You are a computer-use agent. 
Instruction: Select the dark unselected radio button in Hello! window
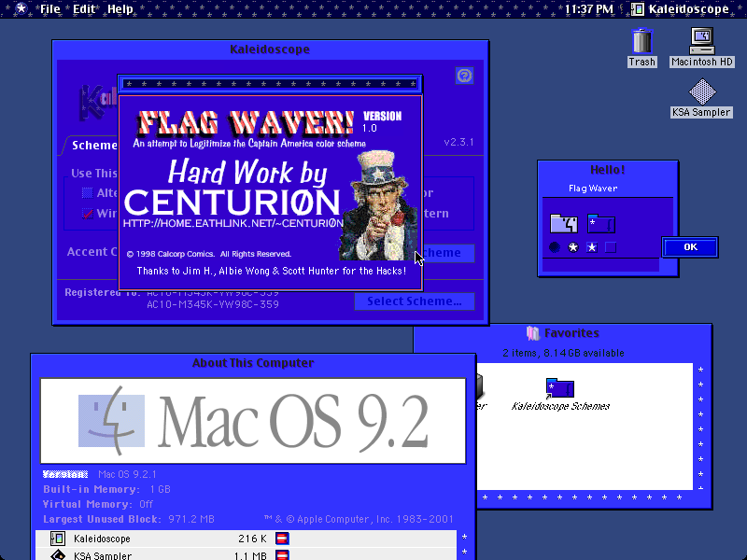click(x=554, y=247)
